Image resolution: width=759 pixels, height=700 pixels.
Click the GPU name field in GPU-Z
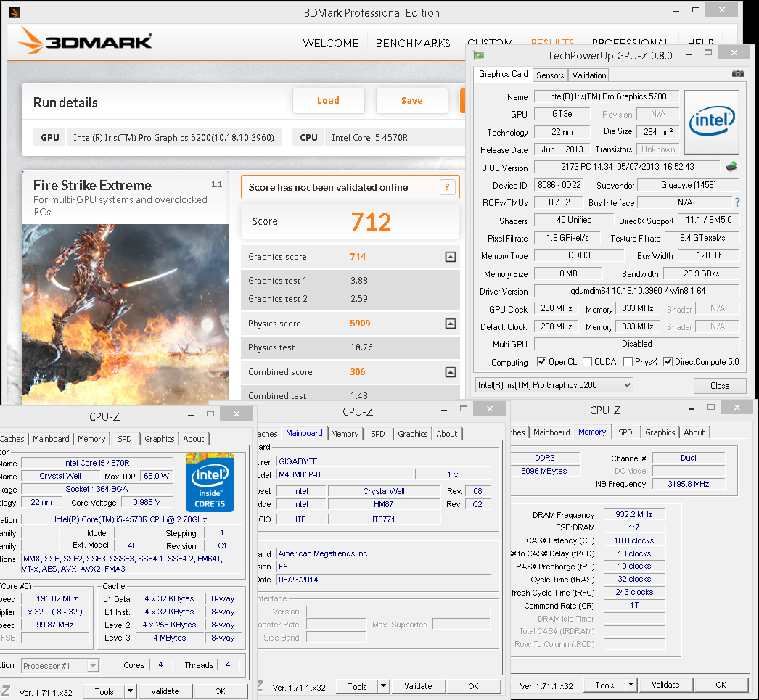click(607, 96)
